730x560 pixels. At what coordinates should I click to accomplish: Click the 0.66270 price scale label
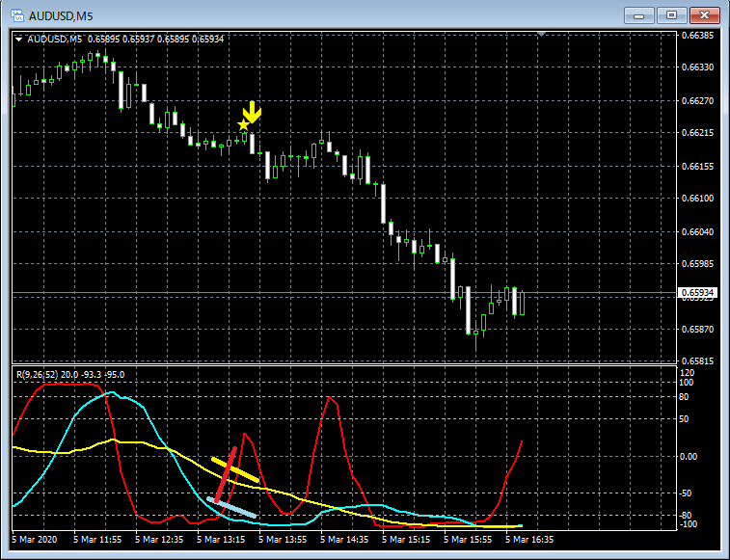pyautogui.click(x=697, y=100)
